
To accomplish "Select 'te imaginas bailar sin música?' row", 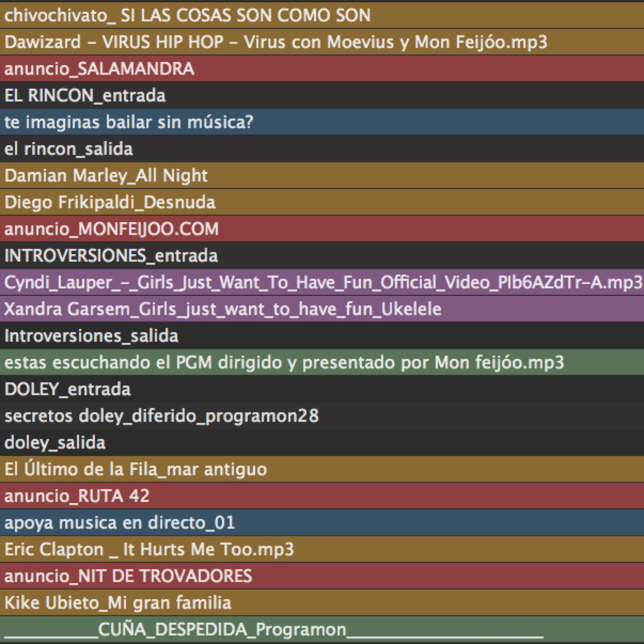I will [129, 122].
